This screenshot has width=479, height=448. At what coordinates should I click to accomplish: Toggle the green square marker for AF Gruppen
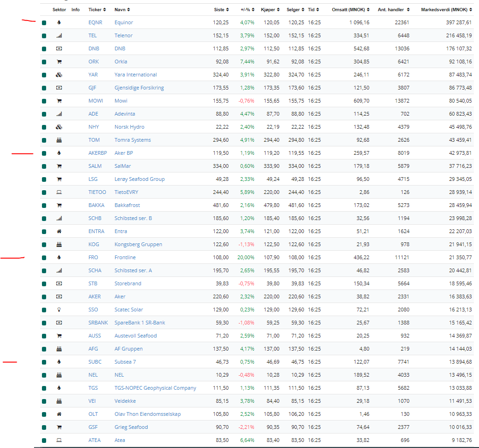click(x=44, y=349)
